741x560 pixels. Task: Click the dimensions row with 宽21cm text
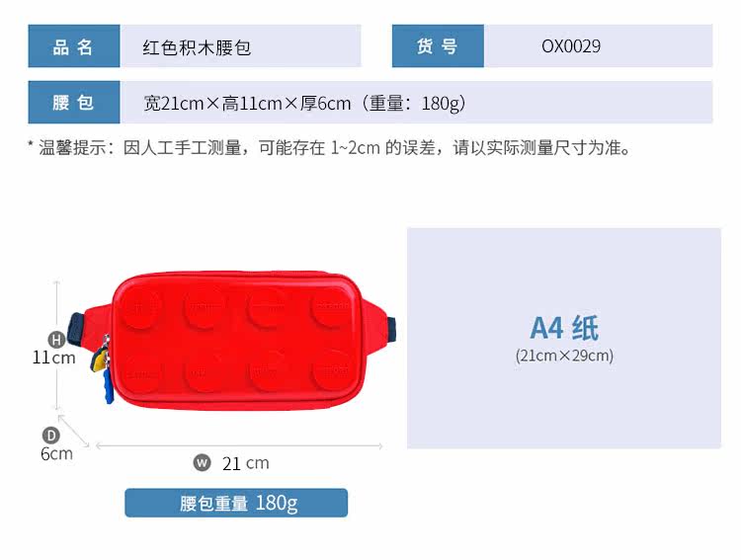[416, 102]
